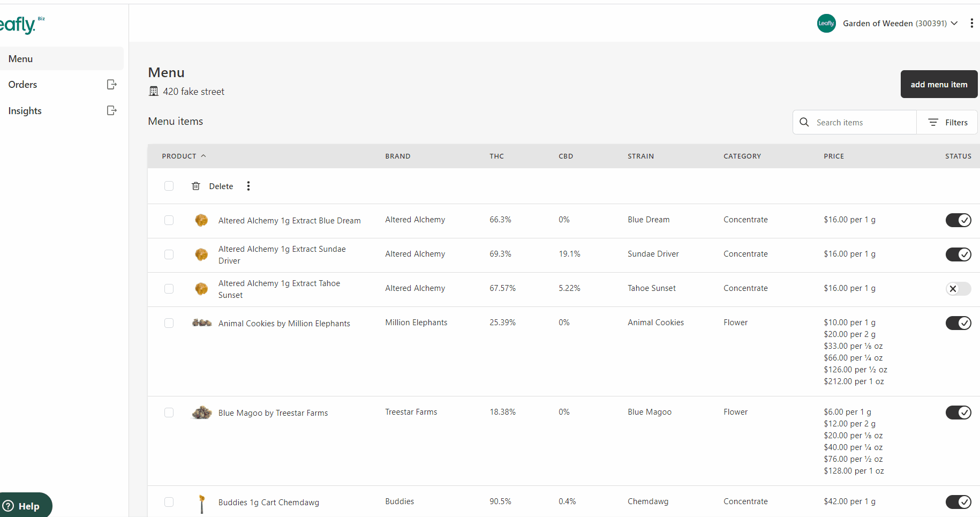Select Blue Magoo row checkbox
The height and width of the screenshot is (517, 980).
[x=169, y=413]
